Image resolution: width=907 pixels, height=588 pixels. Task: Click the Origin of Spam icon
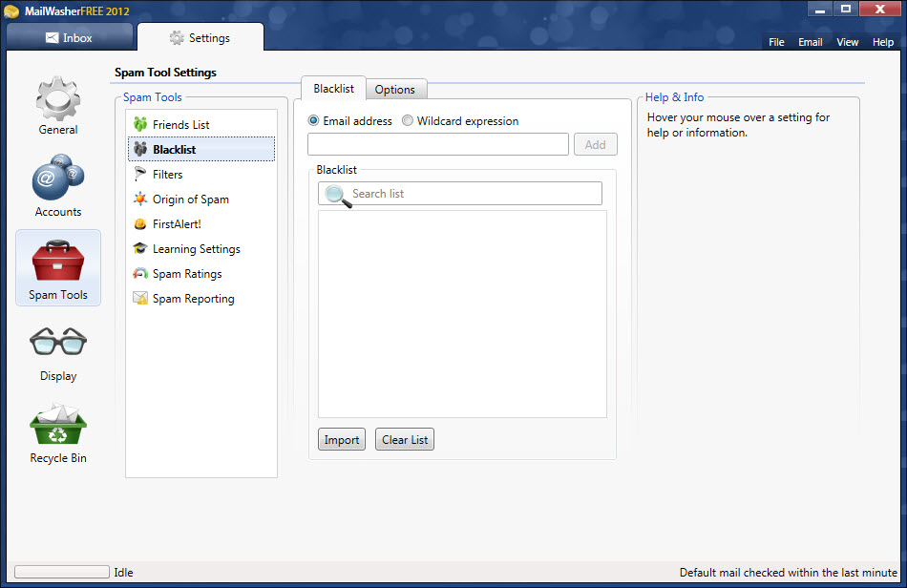[140, 199]
